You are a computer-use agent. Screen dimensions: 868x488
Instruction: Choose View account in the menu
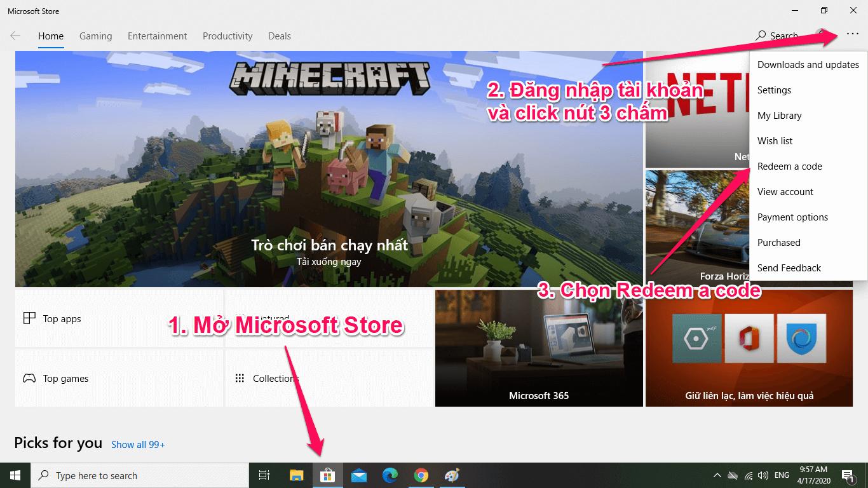coord(808,192)
